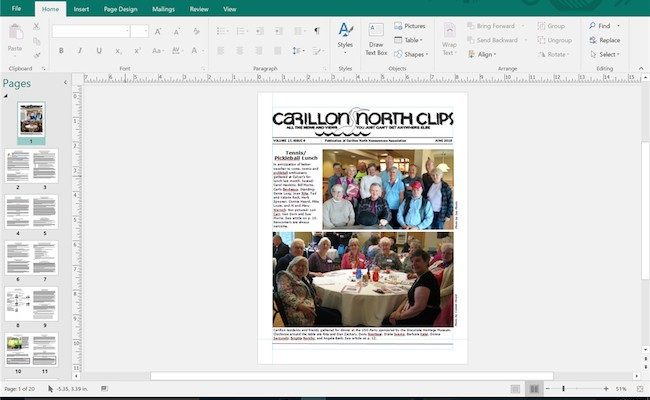650x400 pixels.
Task: Switch to the Page Design tab
Action: 120,9
